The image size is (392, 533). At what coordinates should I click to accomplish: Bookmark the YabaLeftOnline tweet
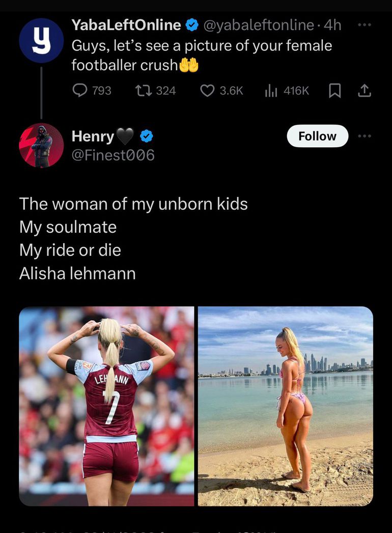click(x=334, y=90)
